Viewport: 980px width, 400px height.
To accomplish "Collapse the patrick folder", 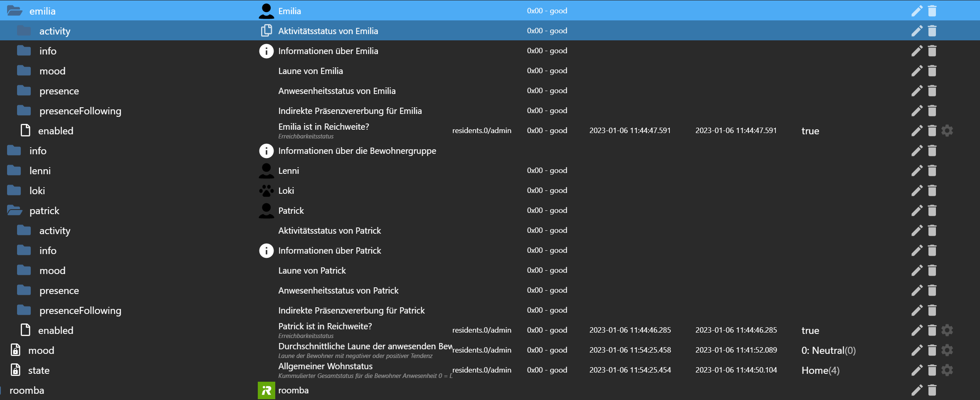I will (x=15, y=210).
